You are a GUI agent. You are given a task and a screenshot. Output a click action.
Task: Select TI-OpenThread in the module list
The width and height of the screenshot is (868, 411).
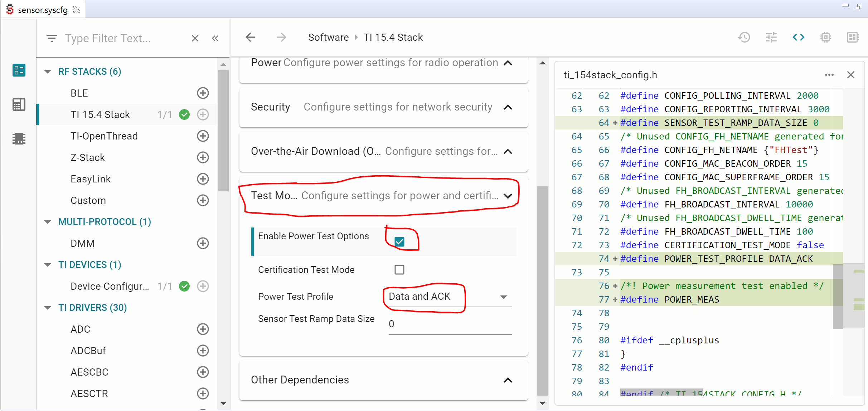coord(104,136)
